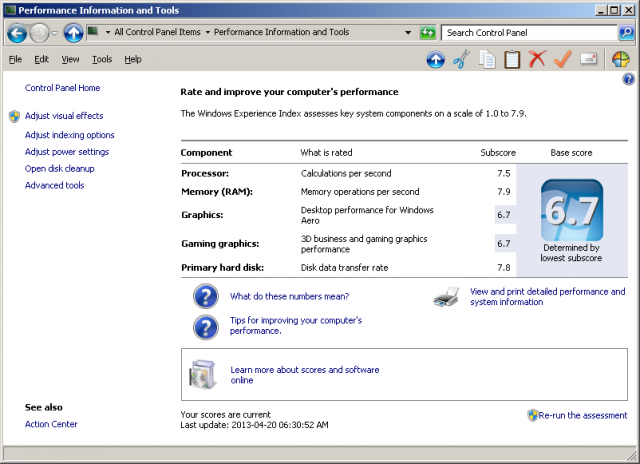Select the Graphics subscore 6.7

pyautogui.click(x=504, y=215)
